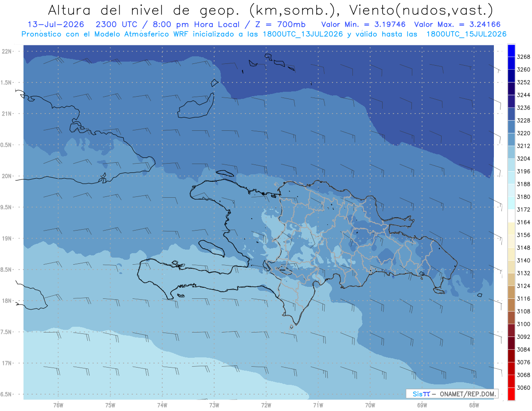Pick the colorbar swatch between 3196 and 3204
The height and width of the screenshot is (411, 532).
click(511, 165)
